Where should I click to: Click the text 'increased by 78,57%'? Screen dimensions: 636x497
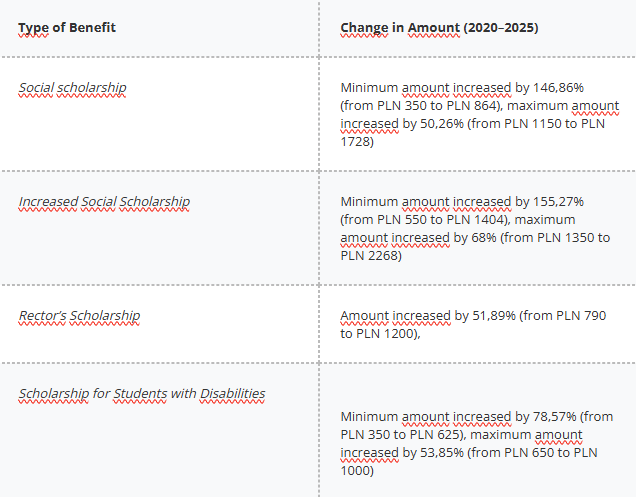point(514,417)
